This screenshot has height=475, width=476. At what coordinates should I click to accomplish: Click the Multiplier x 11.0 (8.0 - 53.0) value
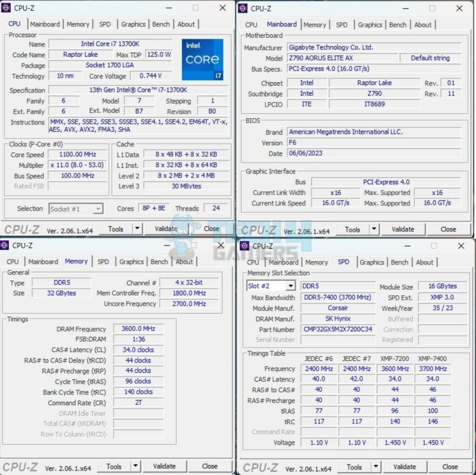[78, 165]
